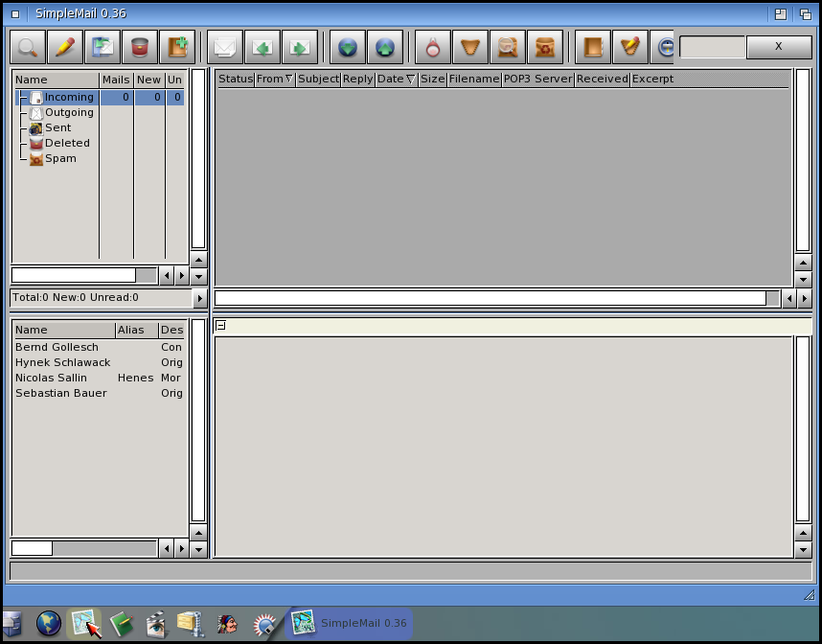Open the zipped cabinet archive dock icon
The image size is (822, 644).
(191, 624)
